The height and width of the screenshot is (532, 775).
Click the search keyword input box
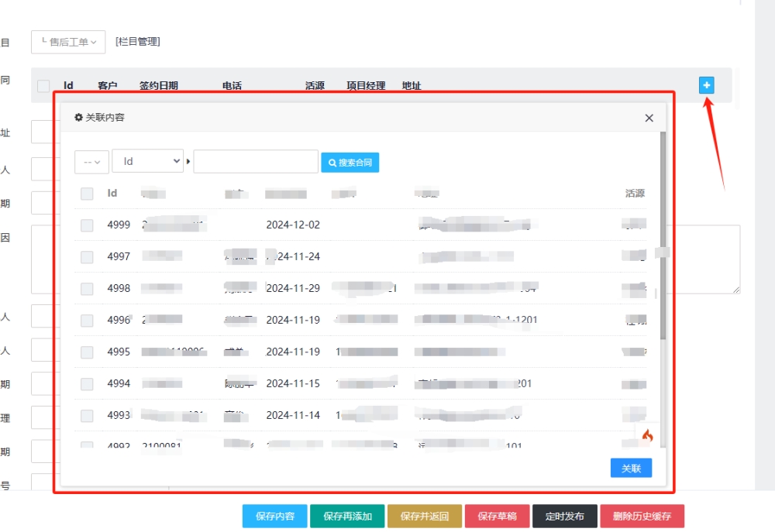click(x=256, y=161)
